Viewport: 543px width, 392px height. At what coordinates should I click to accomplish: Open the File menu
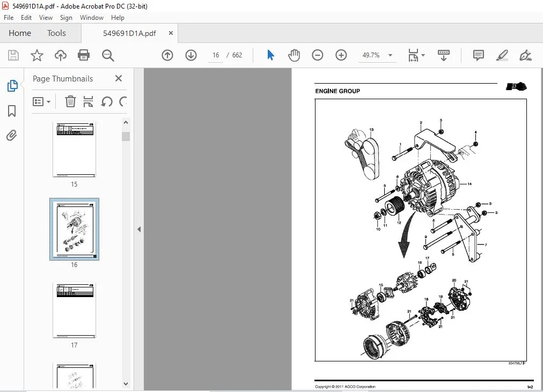pos(9,18)
